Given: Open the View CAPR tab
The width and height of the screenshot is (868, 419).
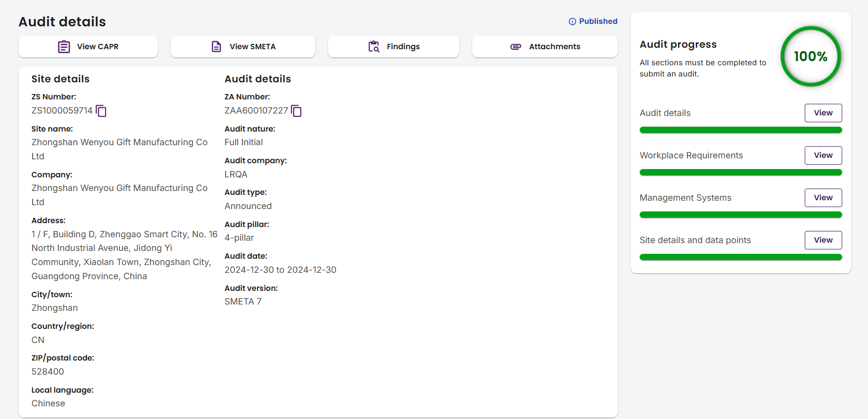Looking at the screenshot, I should tap(88, 47).
